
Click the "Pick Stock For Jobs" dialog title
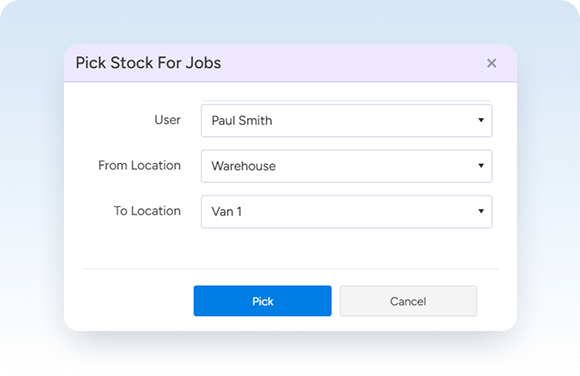click(148, 63)
